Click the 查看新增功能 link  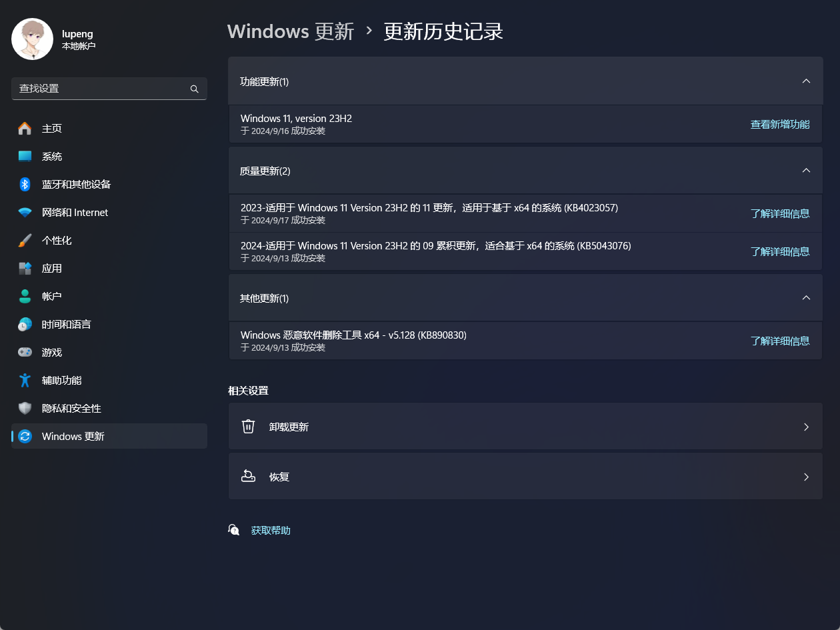780,124
